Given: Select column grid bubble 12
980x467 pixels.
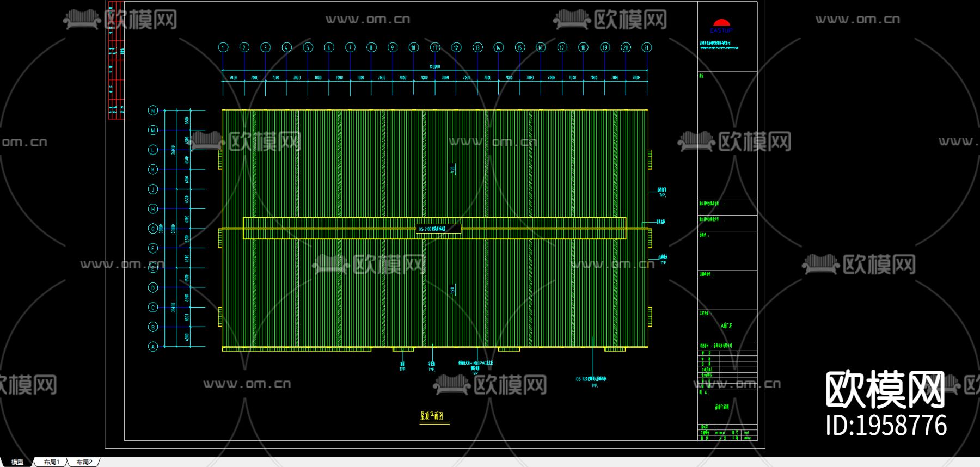Looking at the screenshot, I should pos(456,47).
